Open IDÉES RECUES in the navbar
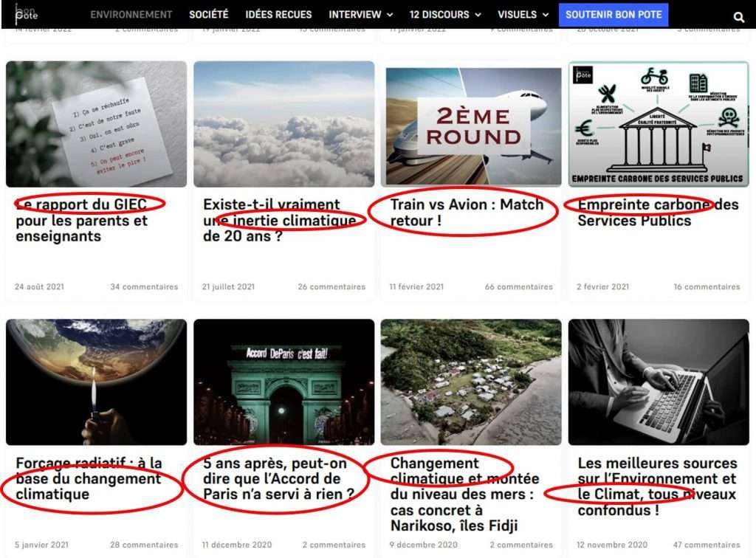756x558 pixels. (x=278, y=15)
